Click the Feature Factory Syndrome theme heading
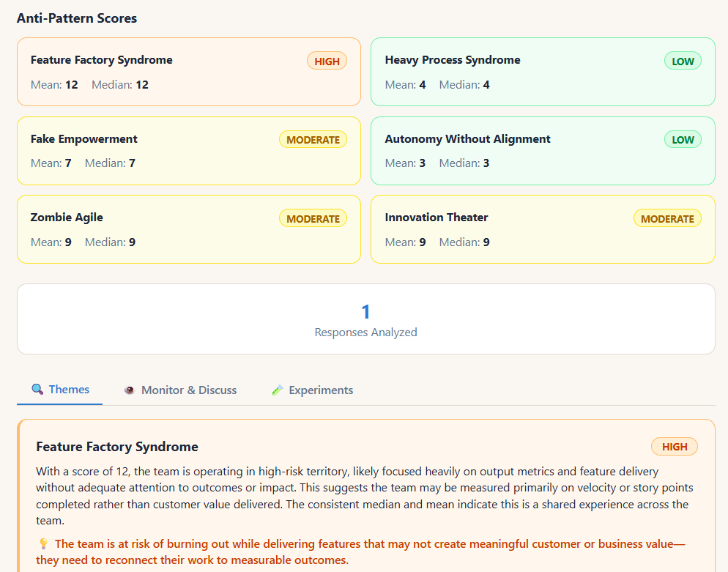Viewport: 728px width, 572px height. coord(117,447)
